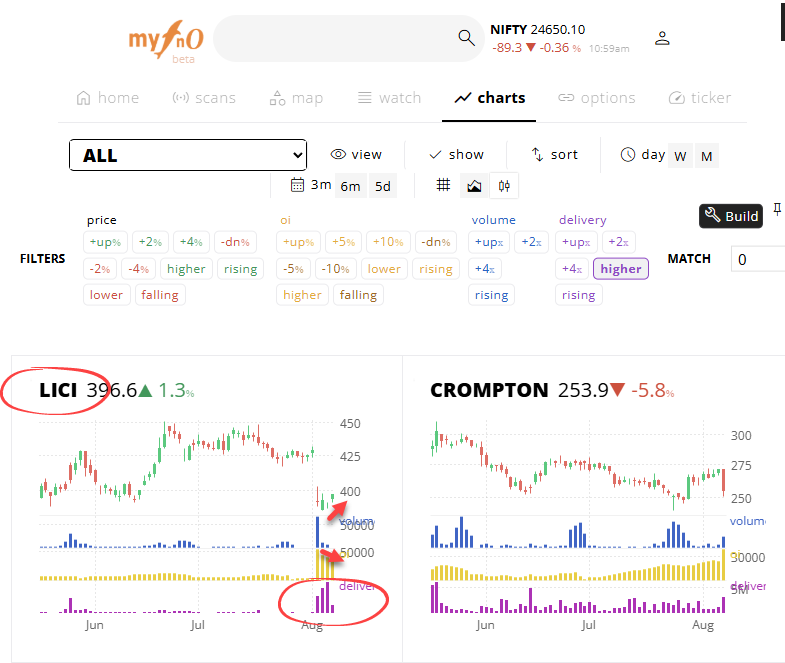Toggle delivery +upx filter
This screenshot has width=785, height=663.
(x=576, y=242)
